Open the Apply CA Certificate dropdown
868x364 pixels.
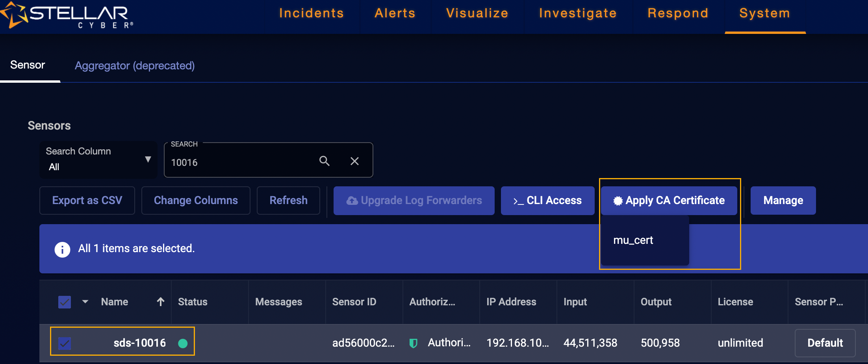(669, 201)
